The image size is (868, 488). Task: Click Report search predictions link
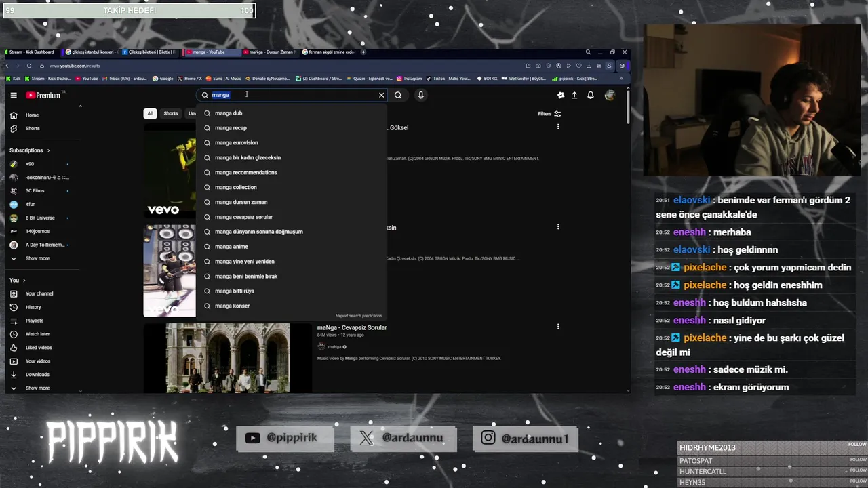point(359,316)
